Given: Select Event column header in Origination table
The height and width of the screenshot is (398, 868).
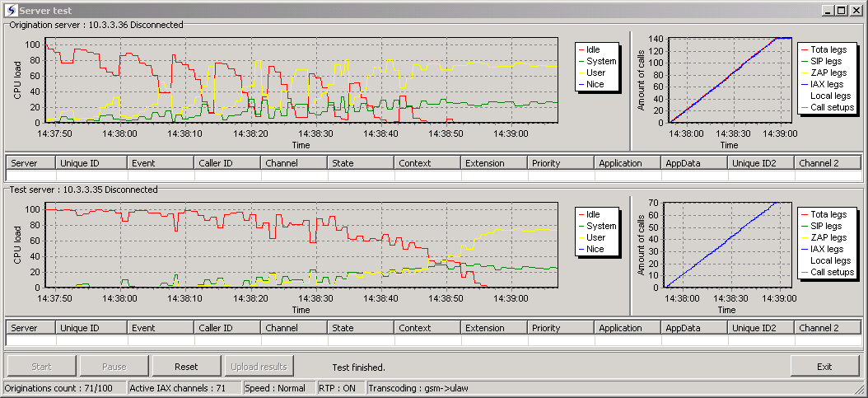Looking at the screenshot, I should pos(161,163).
